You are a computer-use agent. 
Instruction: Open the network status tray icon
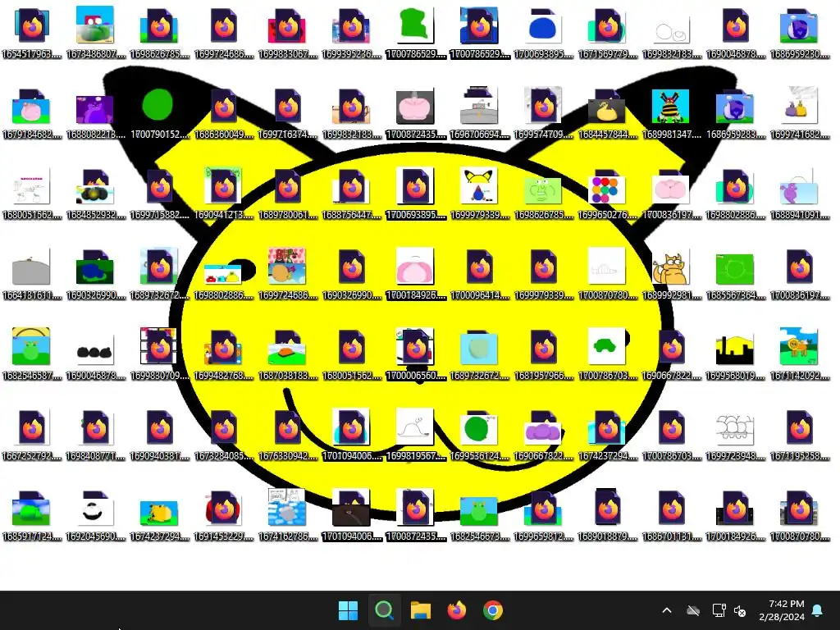pos(719,610)
